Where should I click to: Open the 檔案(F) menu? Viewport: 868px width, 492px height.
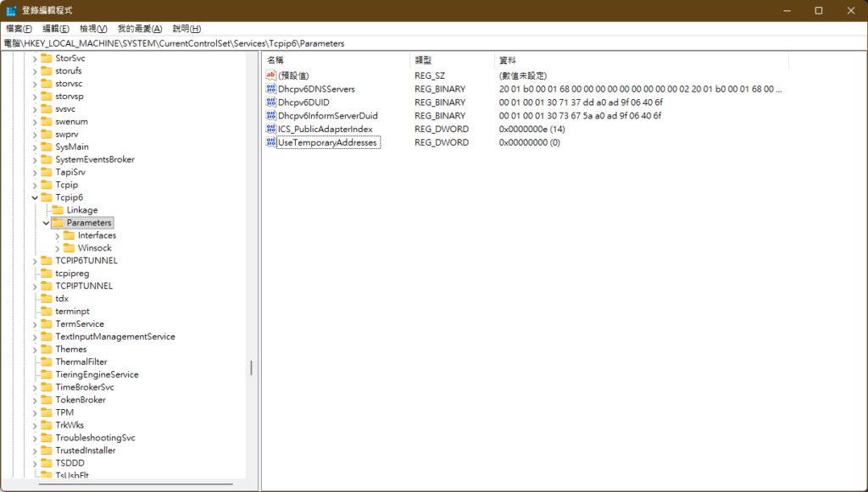pos(19,29)
